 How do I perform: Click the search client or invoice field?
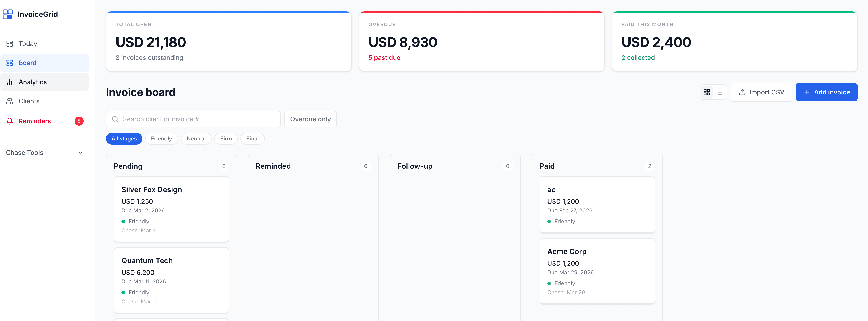[x=199, y=119]
